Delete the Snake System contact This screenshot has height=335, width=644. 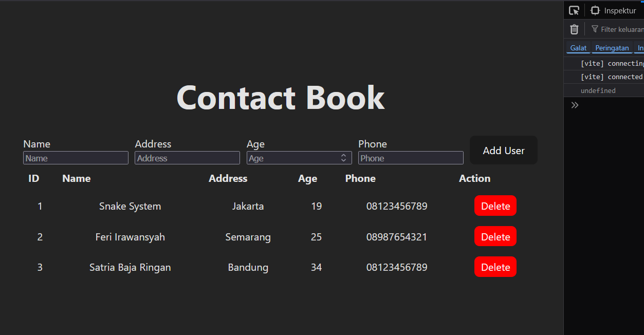pyautogui.click(x=495, y=206)
